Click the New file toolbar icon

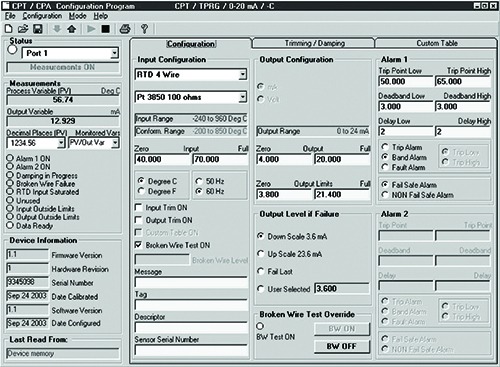8,29
